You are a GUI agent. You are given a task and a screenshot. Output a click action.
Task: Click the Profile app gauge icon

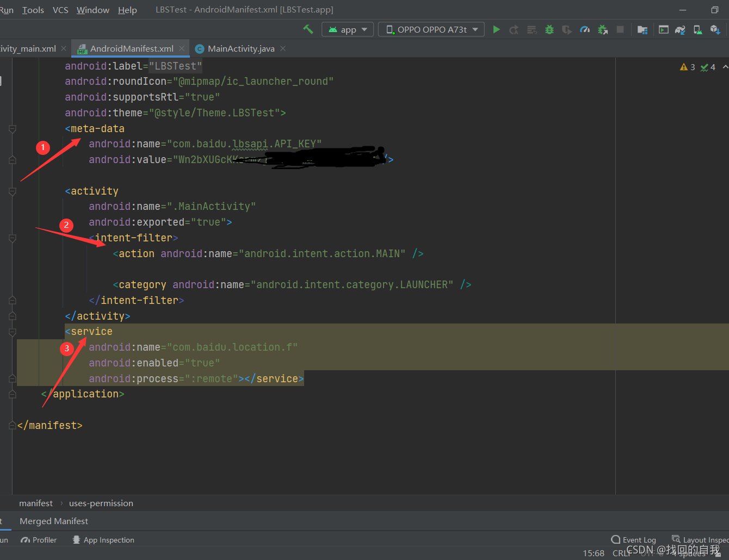pyautogui.click(x=585, y=29)
